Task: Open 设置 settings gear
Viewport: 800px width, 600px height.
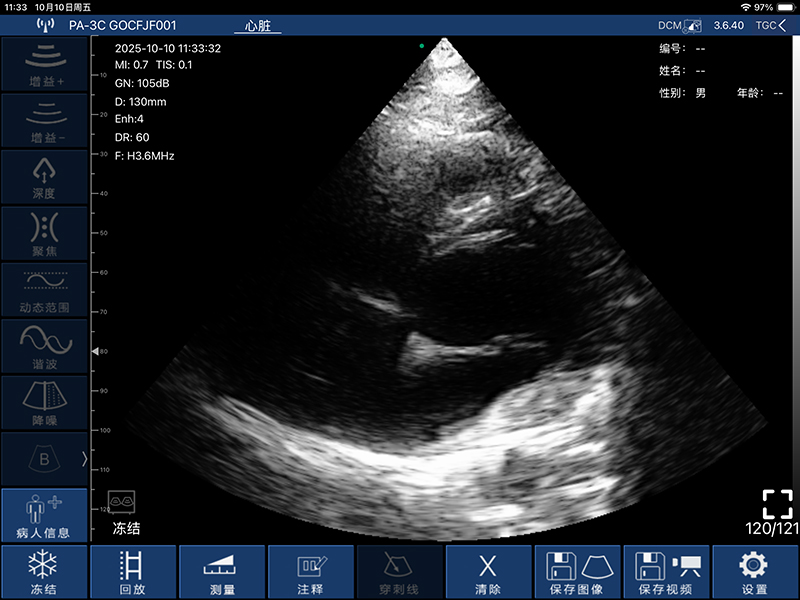Action: tap(754, 572)
